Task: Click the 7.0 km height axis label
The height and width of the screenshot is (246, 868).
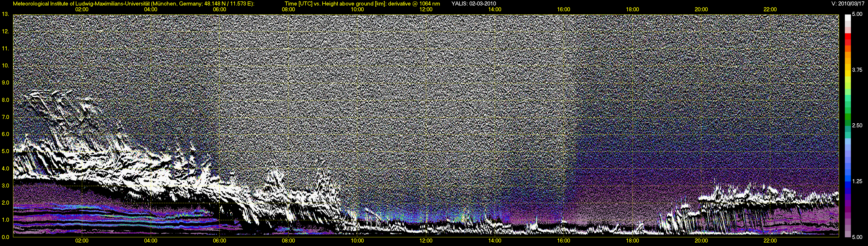Action: point(5,117)
